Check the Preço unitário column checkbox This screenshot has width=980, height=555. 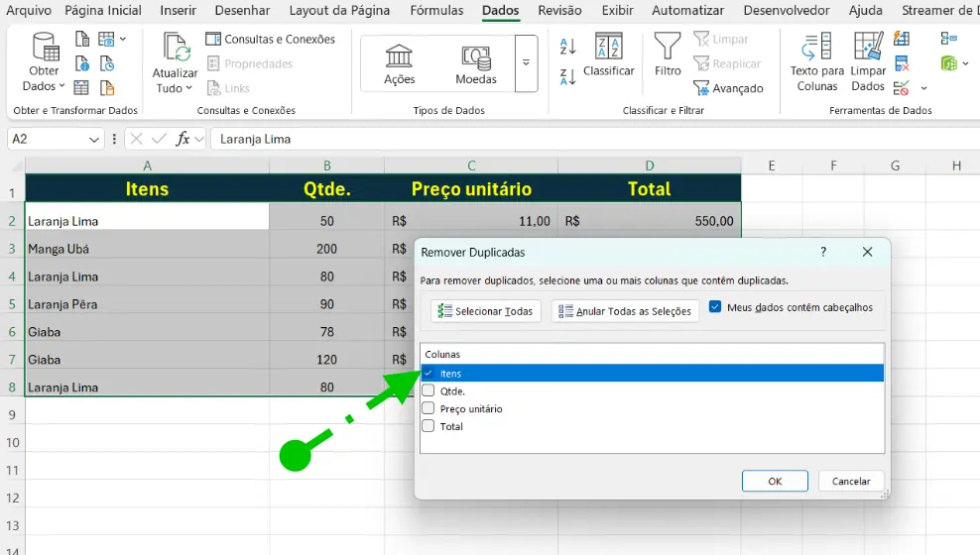429,408
